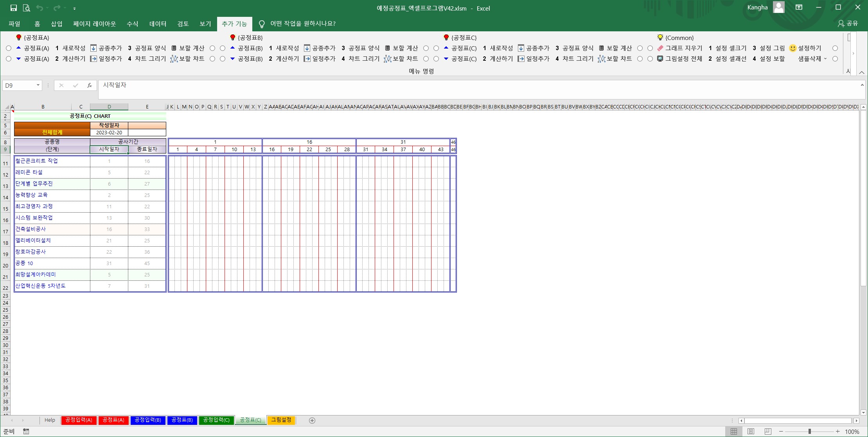Switch to the 공정입력(C) sheet tab

click(x=216, y=420)
